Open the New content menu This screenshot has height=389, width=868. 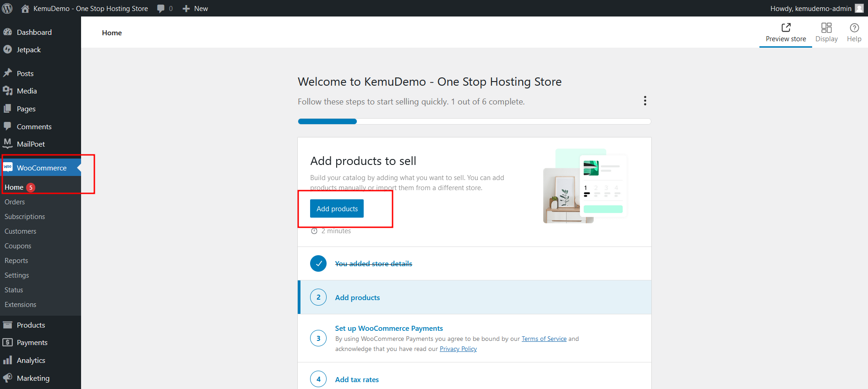pyautogui.click(x=195, y=8)
